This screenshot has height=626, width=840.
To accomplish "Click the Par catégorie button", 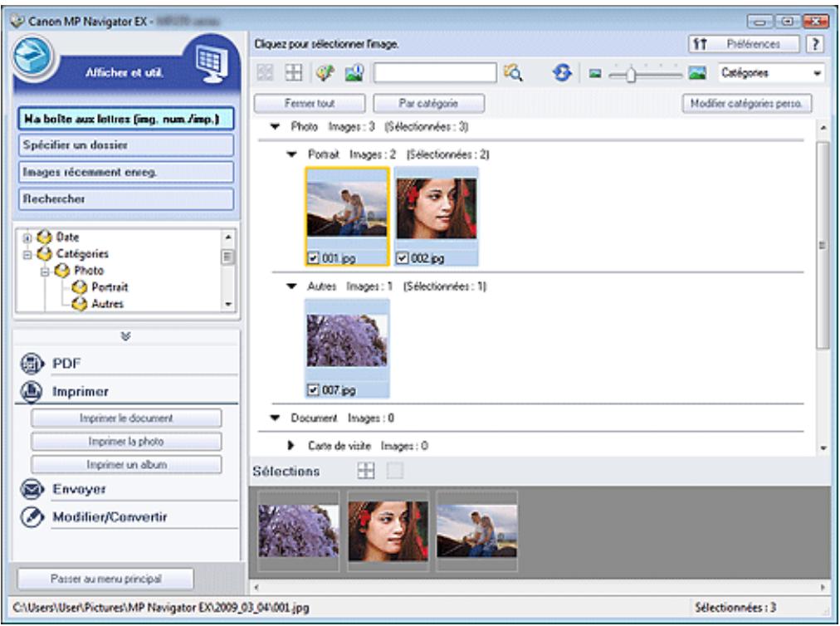I will click(x=428, y=104).
